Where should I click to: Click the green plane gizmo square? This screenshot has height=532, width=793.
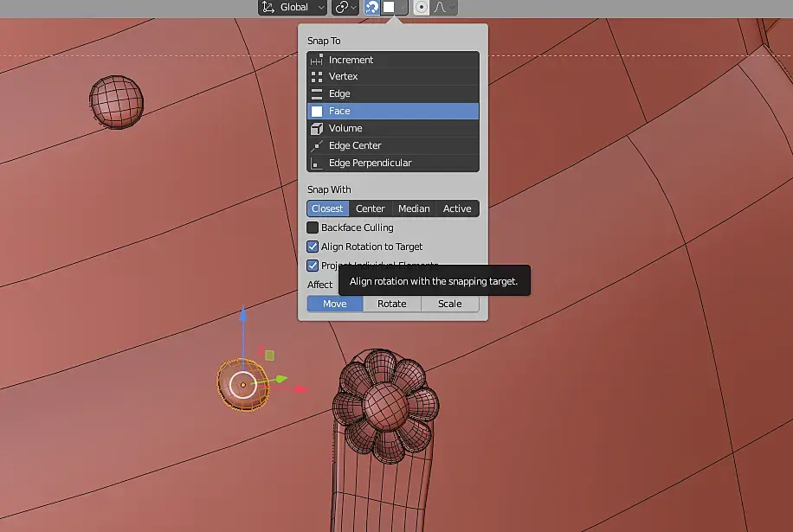point(269,356)
